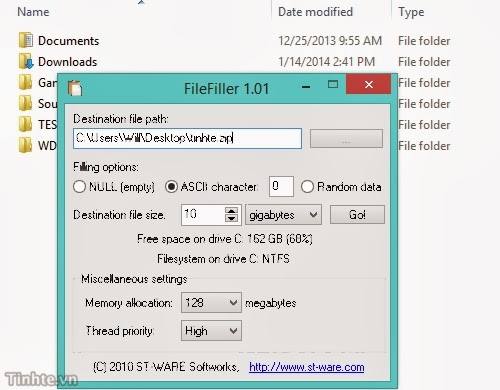Image resolution: width=500 pixels, height=390 pixels.
Task: Open the Documents folder icon in Explorer
Action: click(x=26, y=40)
